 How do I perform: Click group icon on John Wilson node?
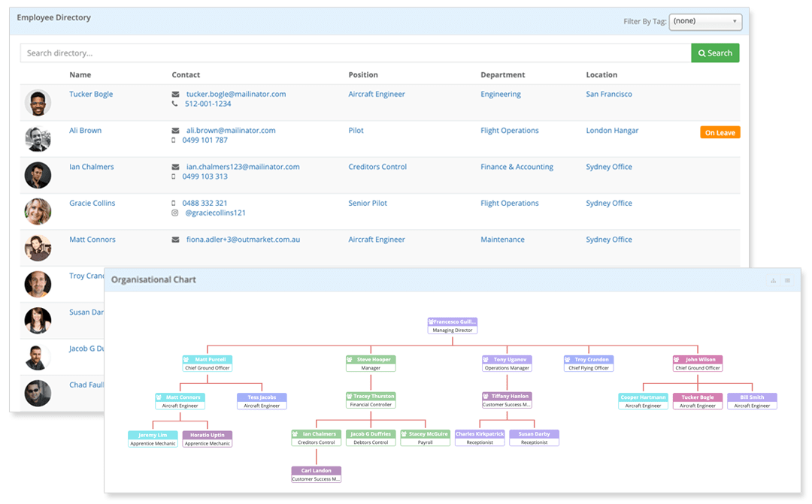(x=677, y=360)
